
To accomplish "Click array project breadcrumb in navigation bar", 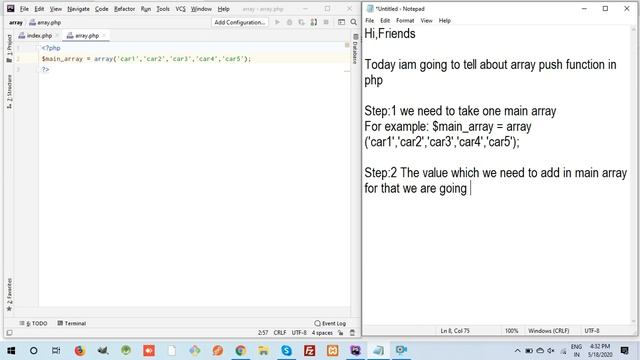I will [x=16, y=23].
